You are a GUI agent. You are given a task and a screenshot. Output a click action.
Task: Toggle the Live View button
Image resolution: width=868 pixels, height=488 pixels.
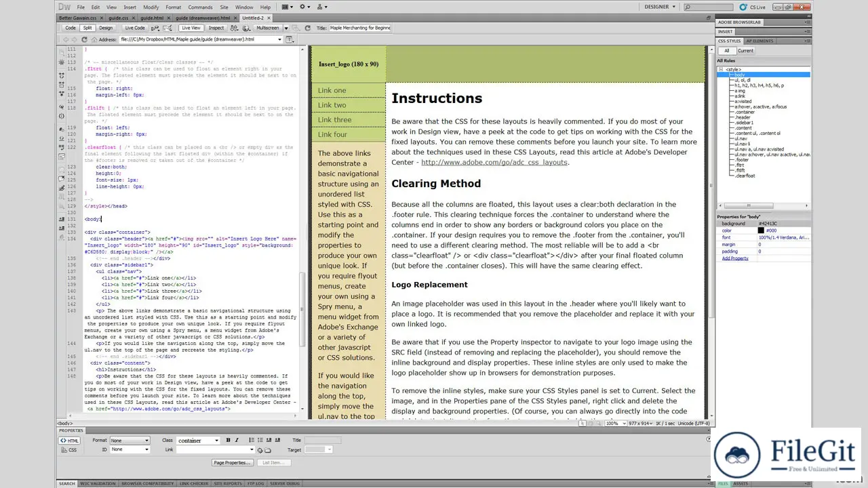click(x=191, y=28)
